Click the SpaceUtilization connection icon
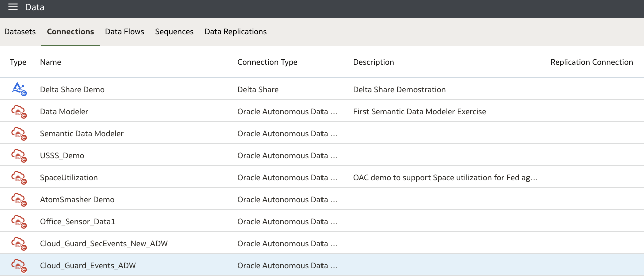The width and height of the screenshot is (644, 278). [19, 177]
